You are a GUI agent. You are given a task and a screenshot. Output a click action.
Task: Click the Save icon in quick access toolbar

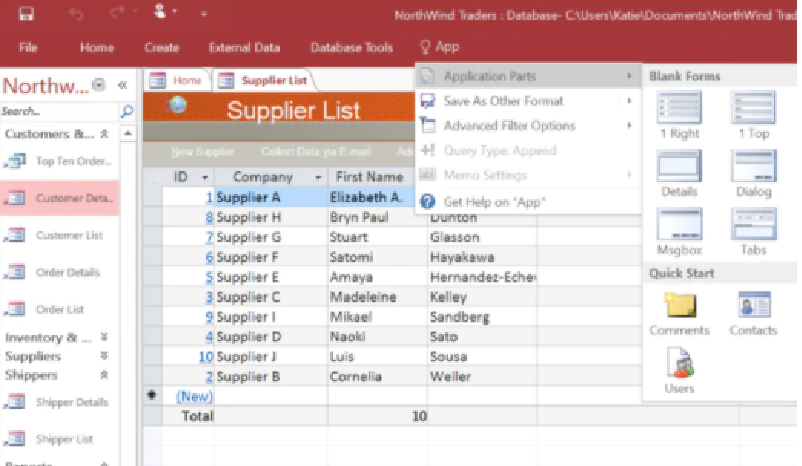[x=26, y=14]
